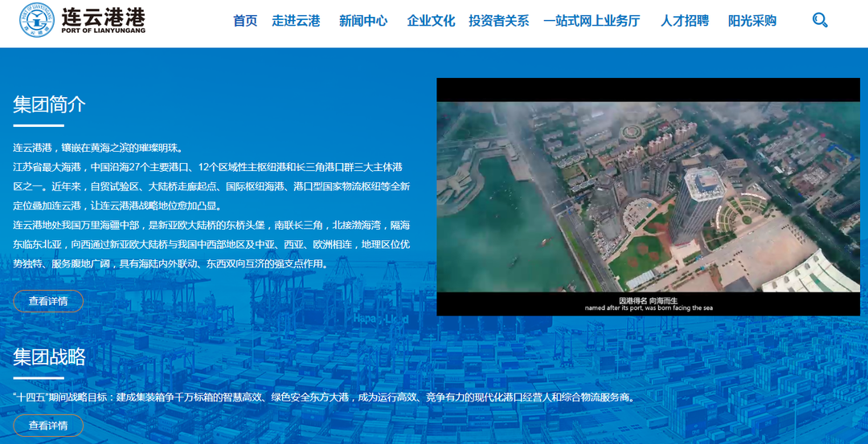
Task: Click the video subtitle "因港得名 向海而生"
Action: pos(648,299)
